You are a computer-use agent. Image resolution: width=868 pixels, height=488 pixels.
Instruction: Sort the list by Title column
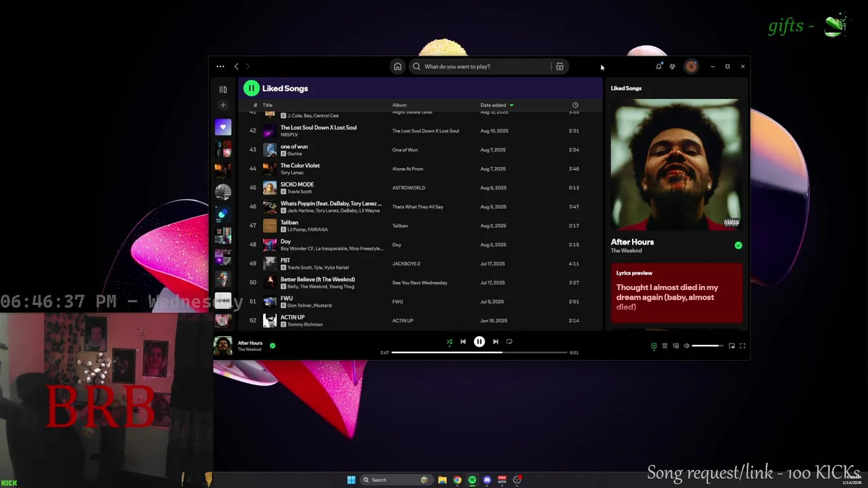click(x=267, y=105)
